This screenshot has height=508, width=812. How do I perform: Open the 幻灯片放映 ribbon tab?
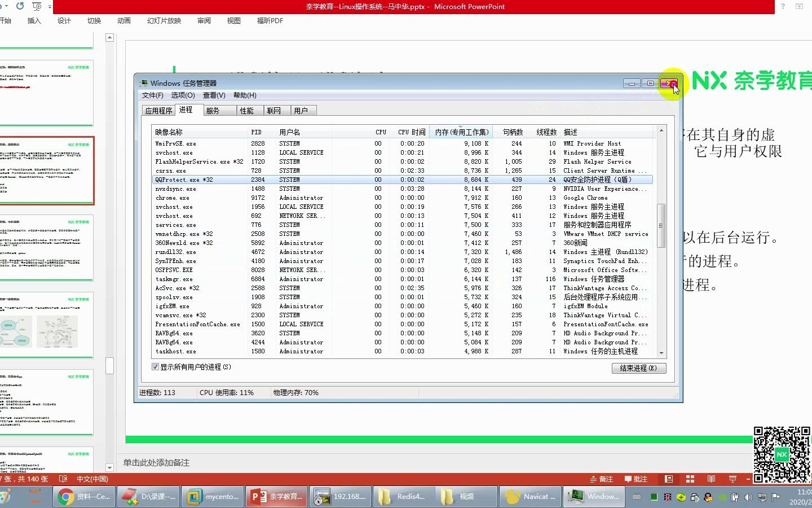point(164,21)
